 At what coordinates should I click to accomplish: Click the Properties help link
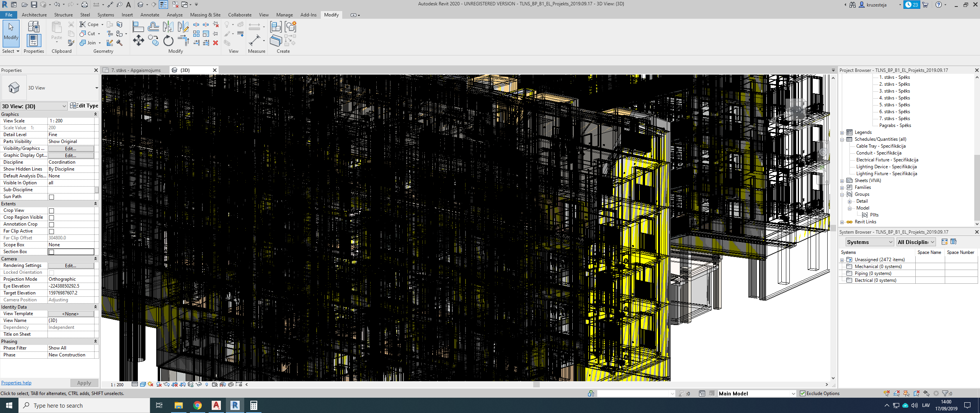[16, 382]
